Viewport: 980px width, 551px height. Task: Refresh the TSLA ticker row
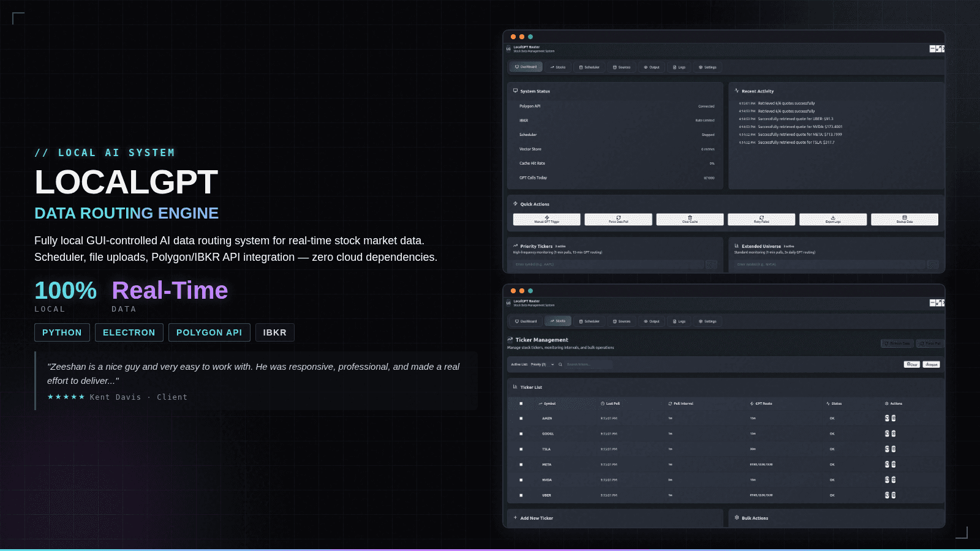pyautogui.click(x=887, y=449)
